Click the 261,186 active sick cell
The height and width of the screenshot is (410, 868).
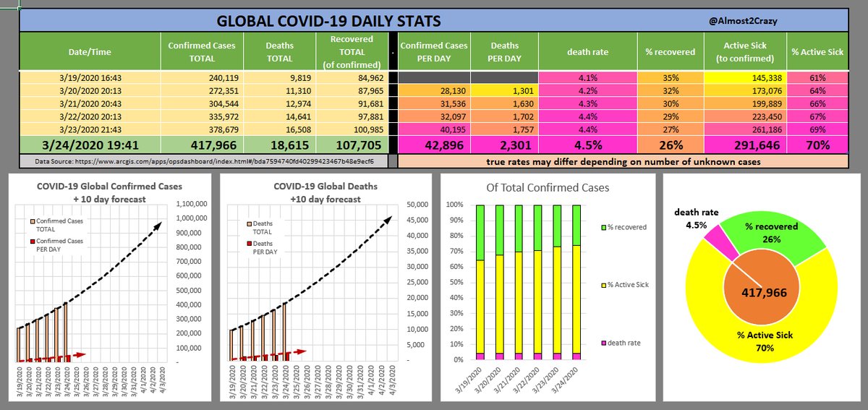[746, 130]
